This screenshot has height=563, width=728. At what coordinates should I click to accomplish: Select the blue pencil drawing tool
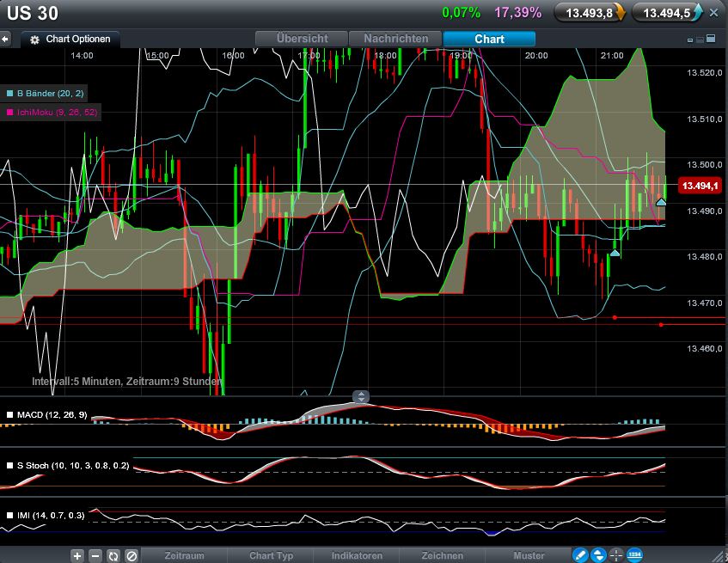[580, 555]
